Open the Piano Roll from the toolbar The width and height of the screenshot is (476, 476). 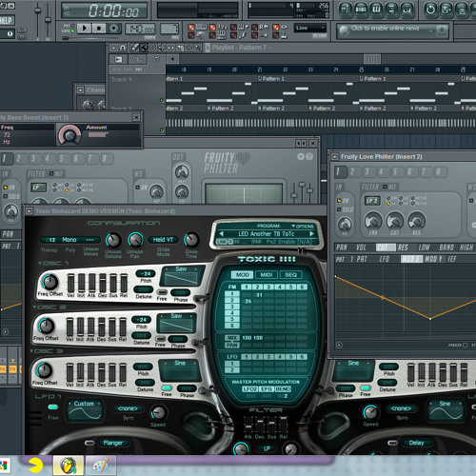click(x=376, y=10)
